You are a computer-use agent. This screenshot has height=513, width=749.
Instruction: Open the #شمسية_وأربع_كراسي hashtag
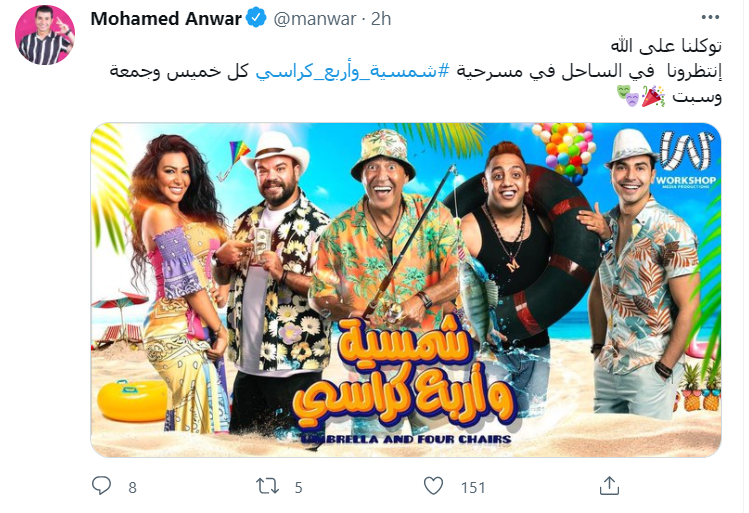click(x=353, y=72)
